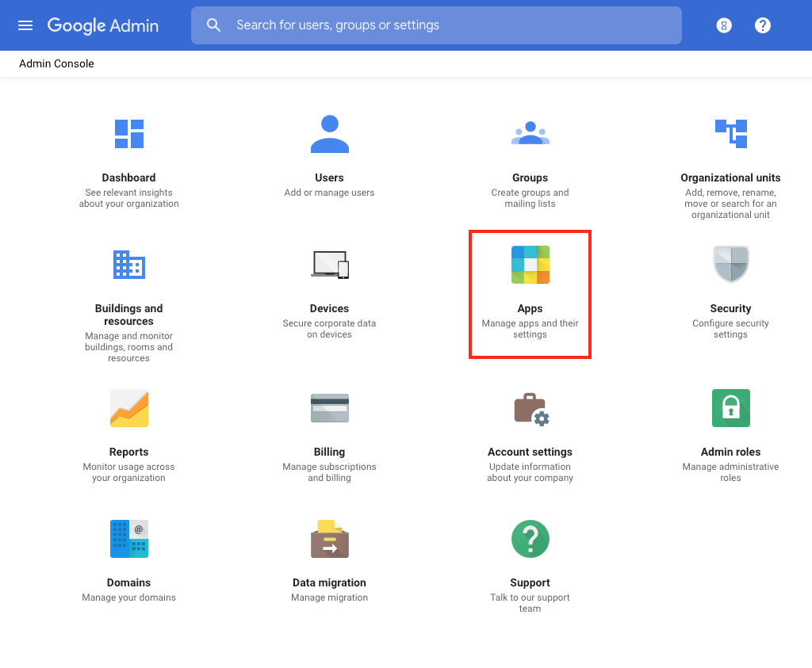This screenshot has height=668, width=812.
Task: Click the Domains title link
Action: pyautogui.click(x=129, y=582)
